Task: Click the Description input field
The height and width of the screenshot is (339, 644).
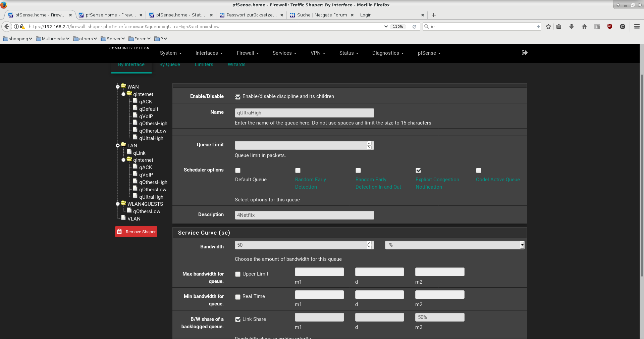Action: coord(304,215)
